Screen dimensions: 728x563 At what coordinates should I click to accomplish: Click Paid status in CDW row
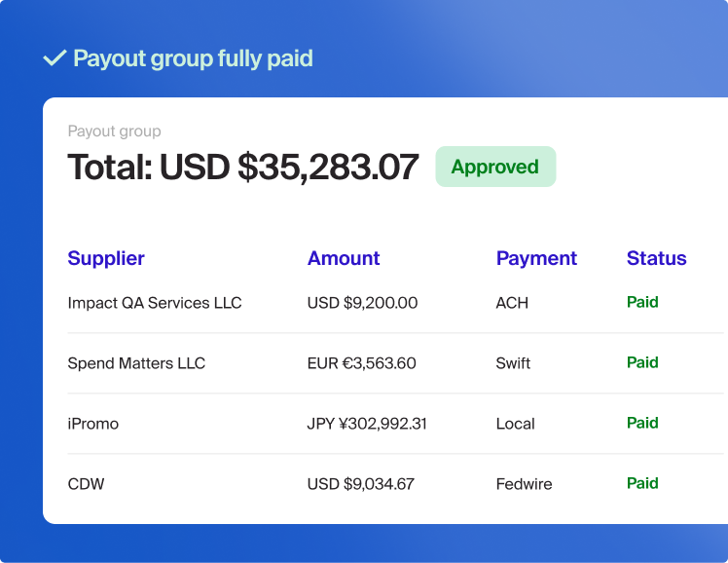pos(642,483)
